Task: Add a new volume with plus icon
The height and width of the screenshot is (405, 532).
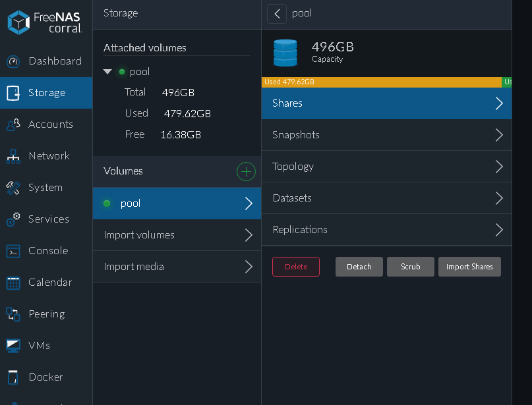Action: coord(246,172)
